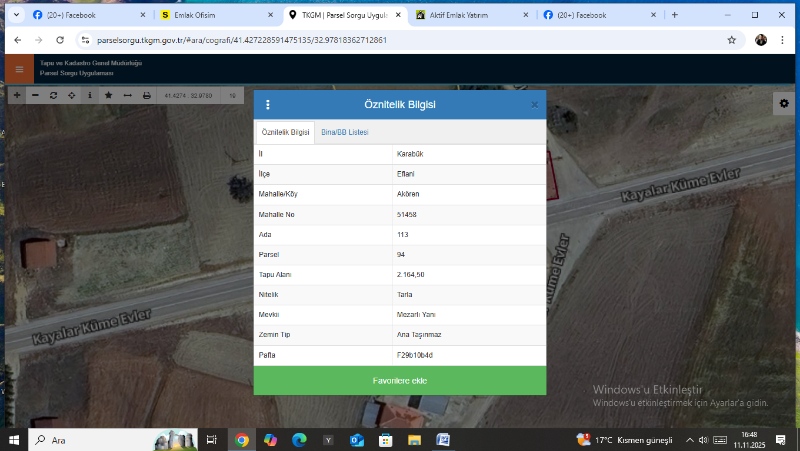Viewport: 800px width, 451px height.
Task: Zoom out of the map
Action: tap(34, 95)
